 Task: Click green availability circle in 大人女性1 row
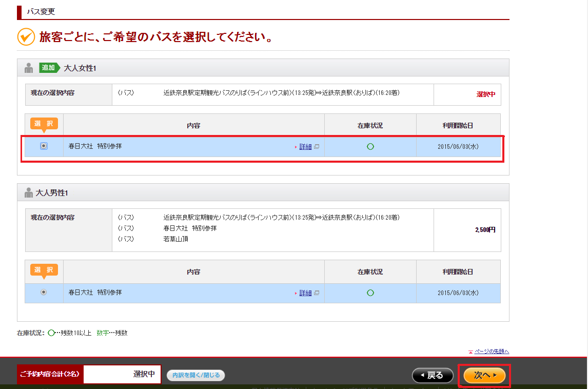(x=370, y=147)
